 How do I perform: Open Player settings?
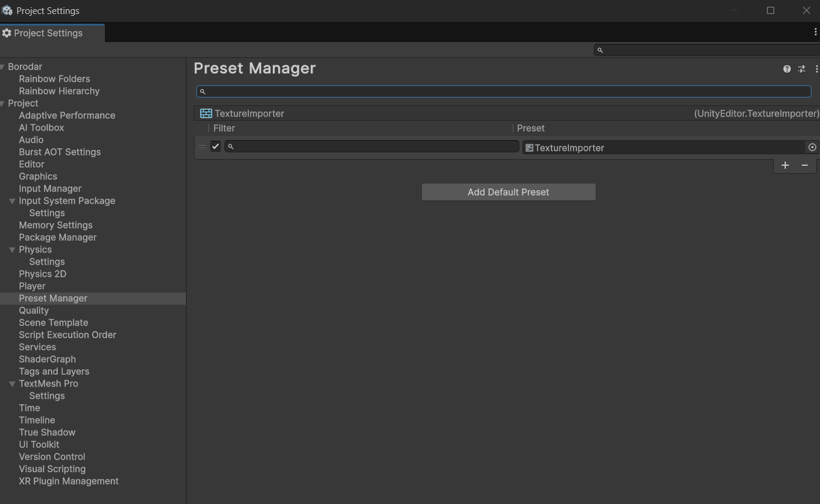[32, 286]
